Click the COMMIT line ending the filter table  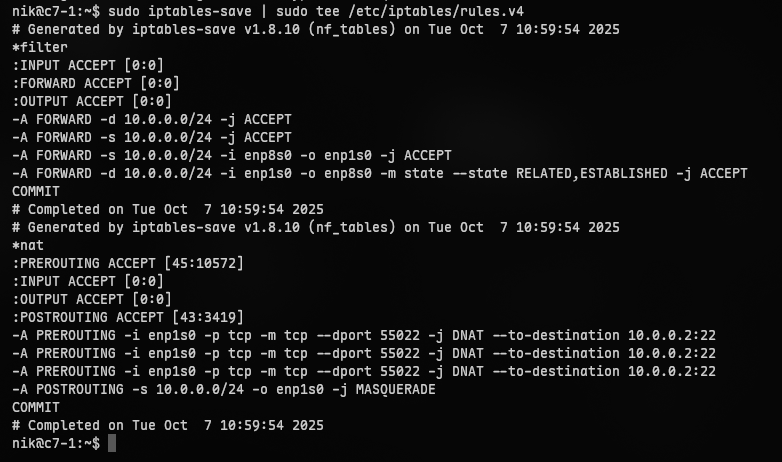[x=36, y=191]
